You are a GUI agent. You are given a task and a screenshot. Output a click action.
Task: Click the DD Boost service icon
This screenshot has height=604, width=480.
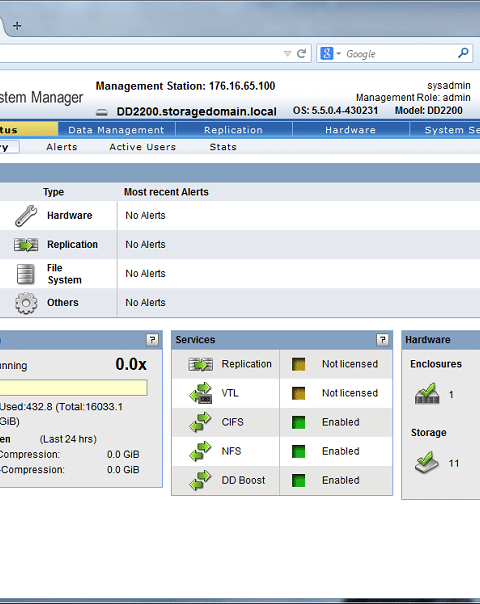pyautogui.click(x=200, y=480)
